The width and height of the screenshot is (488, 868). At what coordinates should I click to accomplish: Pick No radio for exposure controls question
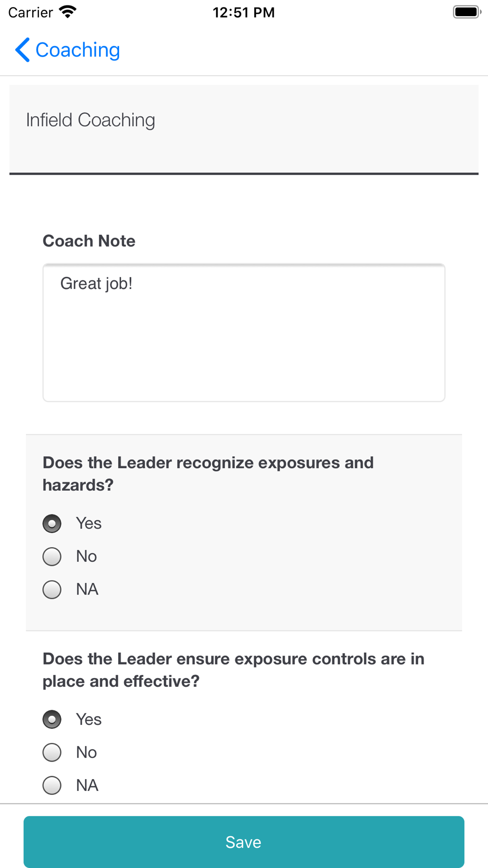52,752
